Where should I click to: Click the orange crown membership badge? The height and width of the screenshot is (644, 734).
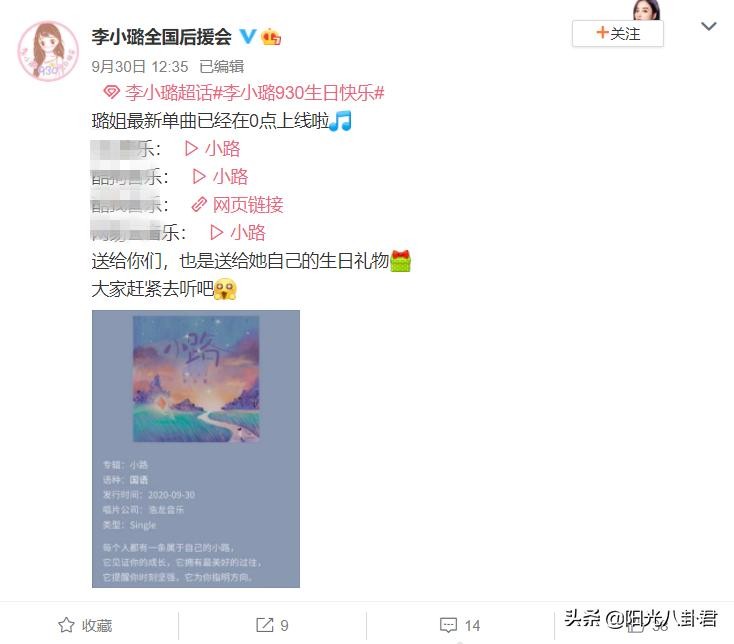(271, 37)
